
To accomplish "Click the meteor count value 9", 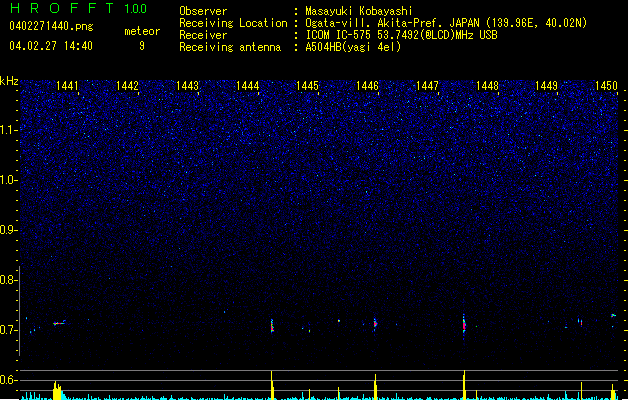I will 142,46.
